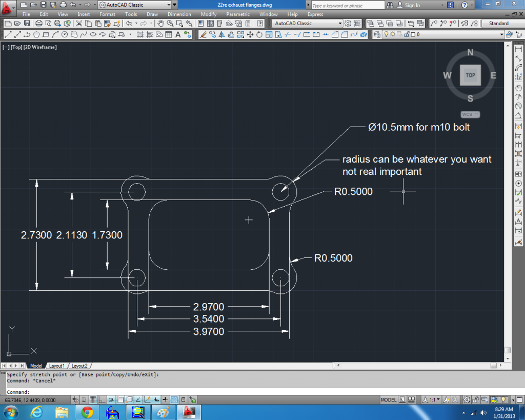The width and height of the screenshot is (525, 420).
Task: Click the [2D Wireframe] visual style label
Action: pyautogui.click(x=40, y=47)
